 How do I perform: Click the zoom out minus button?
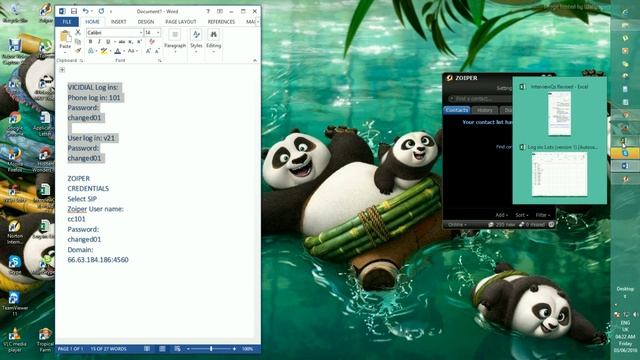click(x=188, y=349)
